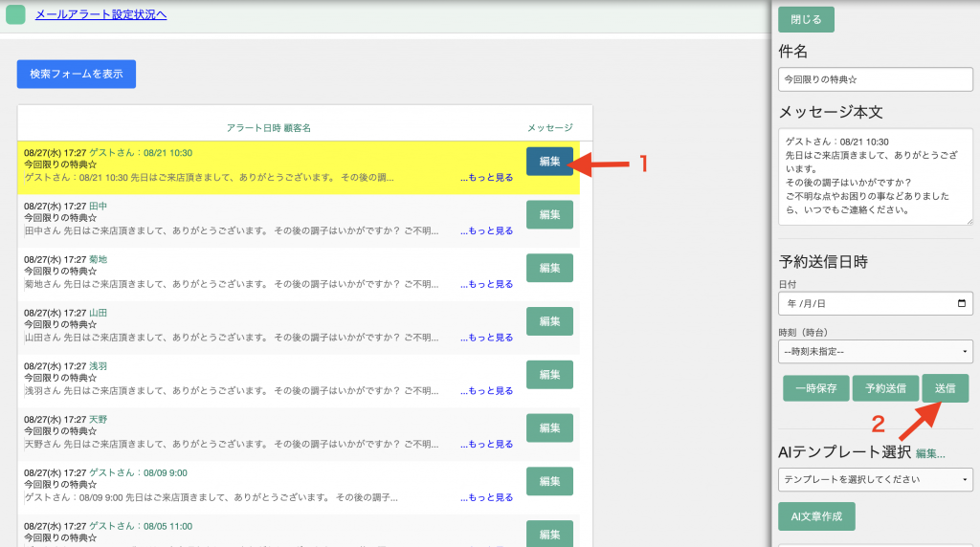Open the 時刻 time dropdown

pyautogui.click(x=875, y=352)
